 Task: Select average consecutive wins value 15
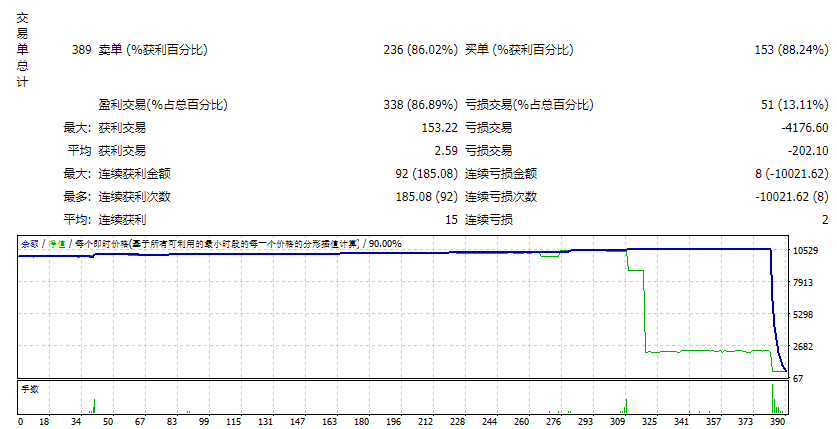452,220
